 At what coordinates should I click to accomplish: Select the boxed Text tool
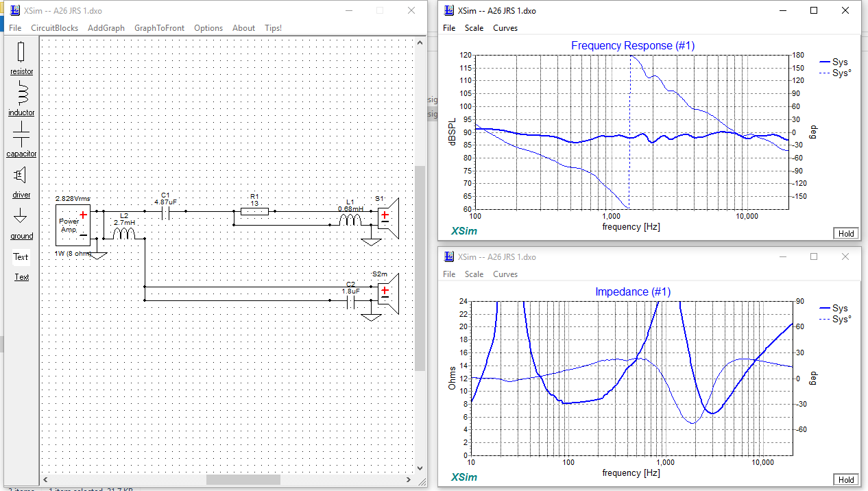pos(21,257)
